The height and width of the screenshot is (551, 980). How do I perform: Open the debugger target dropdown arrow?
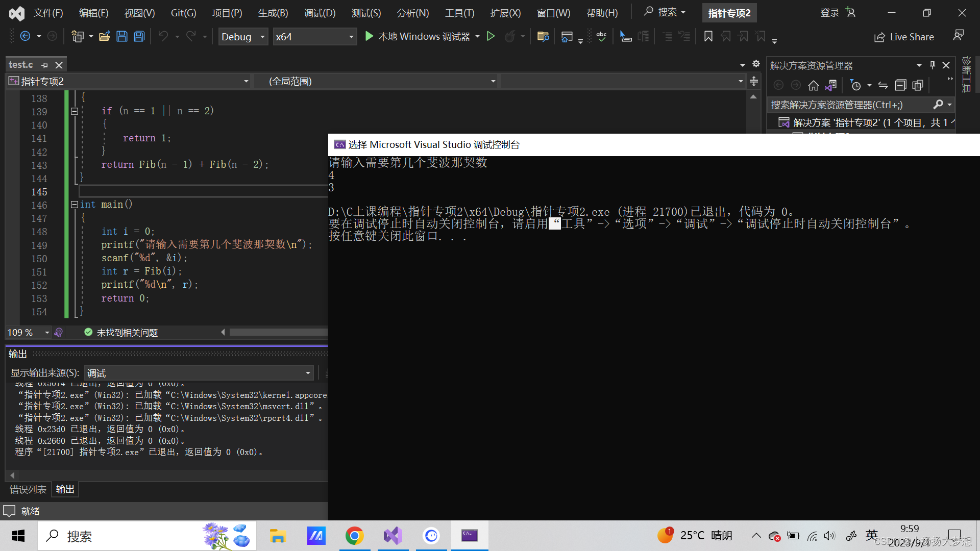477,37
